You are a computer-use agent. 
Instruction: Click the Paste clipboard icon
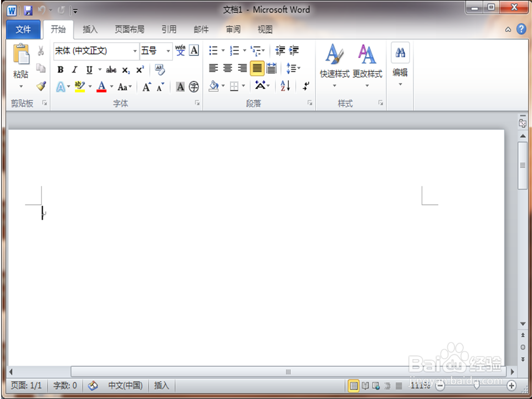coord(21,54)
